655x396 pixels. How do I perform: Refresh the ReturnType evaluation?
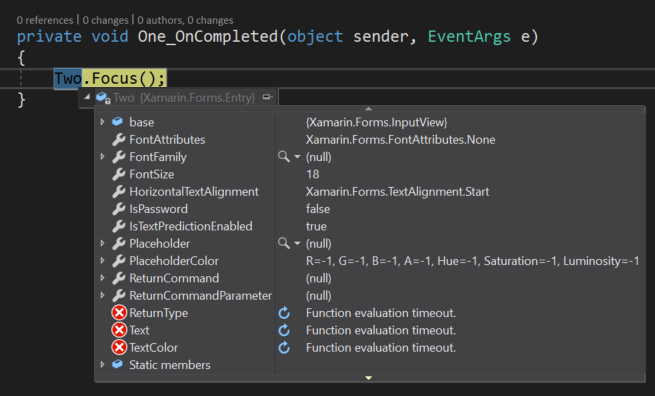pos(284,313)
